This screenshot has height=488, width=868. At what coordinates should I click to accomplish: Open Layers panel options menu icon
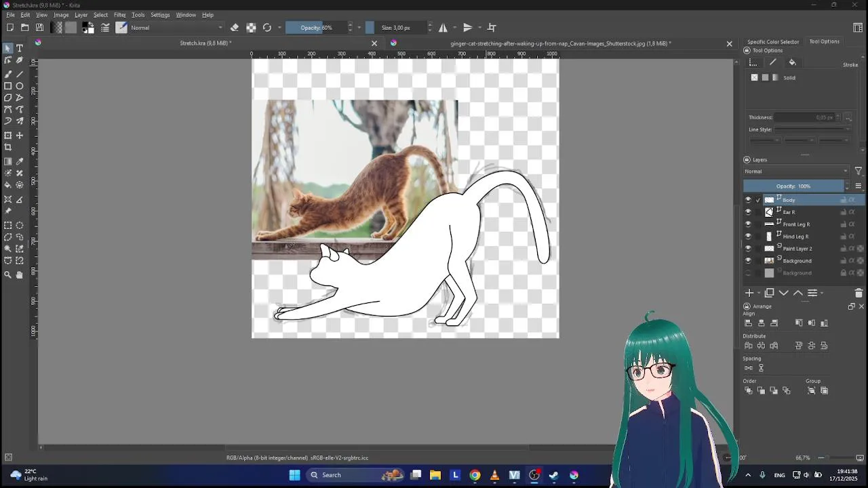click(x=858, y=186)
